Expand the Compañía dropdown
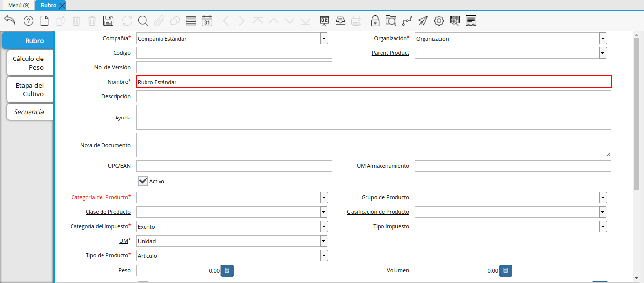The image size is (644, 283). (x=324, y=39)
